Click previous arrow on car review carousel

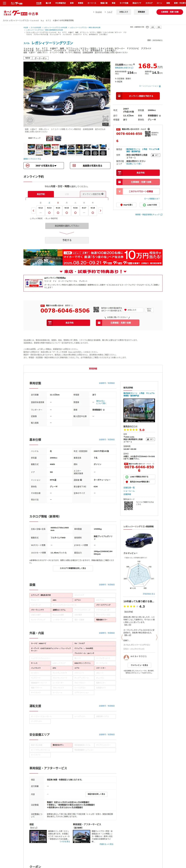[122, 637]
